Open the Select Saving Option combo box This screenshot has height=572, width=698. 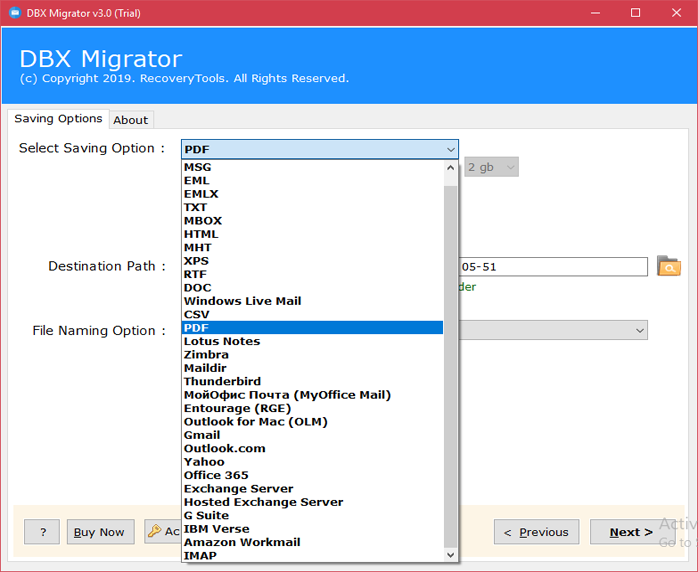click(320, 149)
